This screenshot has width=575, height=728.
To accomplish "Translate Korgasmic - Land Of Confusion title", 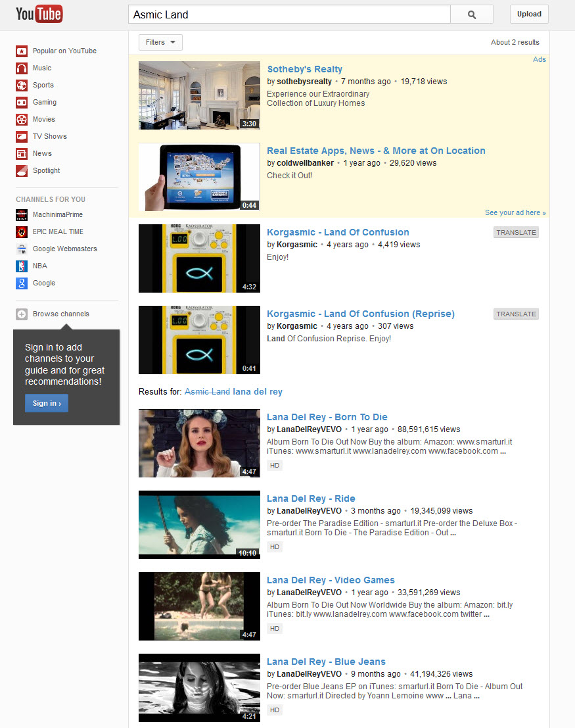I will point(516,232).
